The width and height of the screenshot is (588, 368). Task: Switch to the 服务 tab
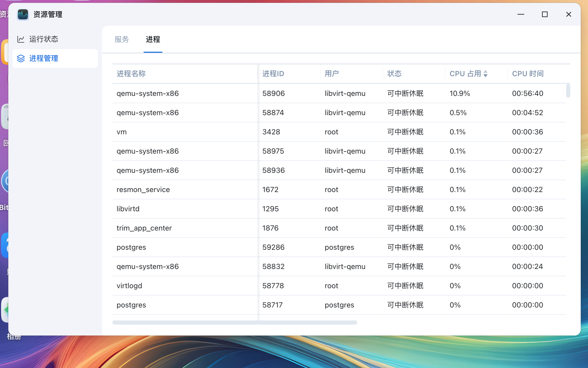[x=122, y=40]
